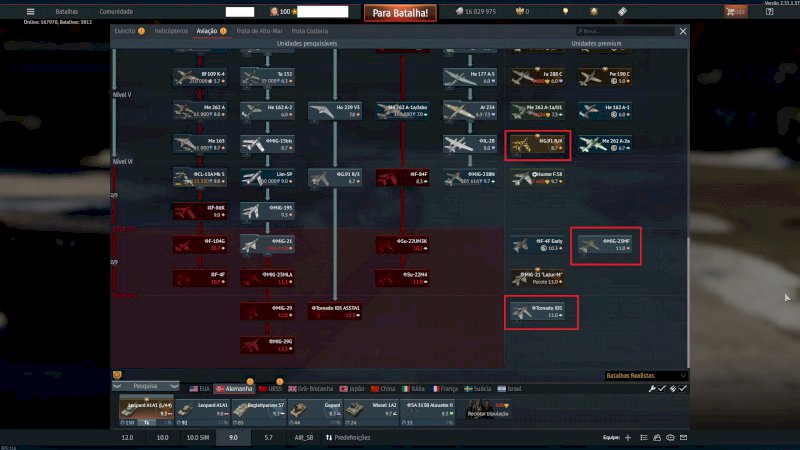This screenshot has height=450, width=800.
Task: Select the F-4F Early premium aircraft
Action: (x=538, y=244)
